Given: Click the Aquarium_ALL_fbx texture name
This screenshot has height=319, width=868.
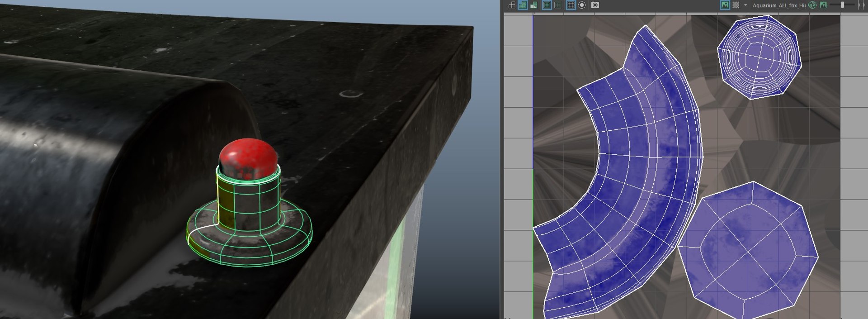Looking at the screenshot, I should point(779,5).
